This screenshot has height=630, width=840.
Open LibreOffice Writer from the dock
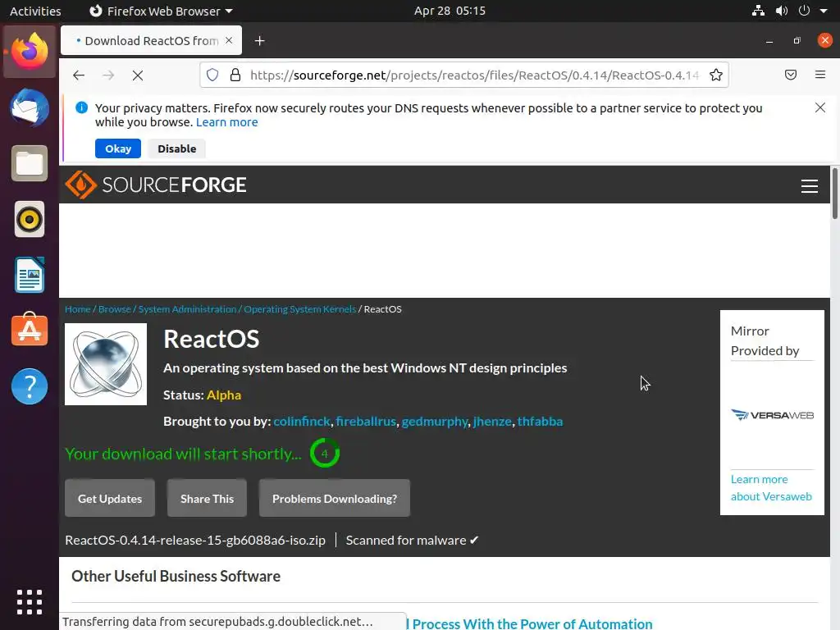[x=30, y=275]
